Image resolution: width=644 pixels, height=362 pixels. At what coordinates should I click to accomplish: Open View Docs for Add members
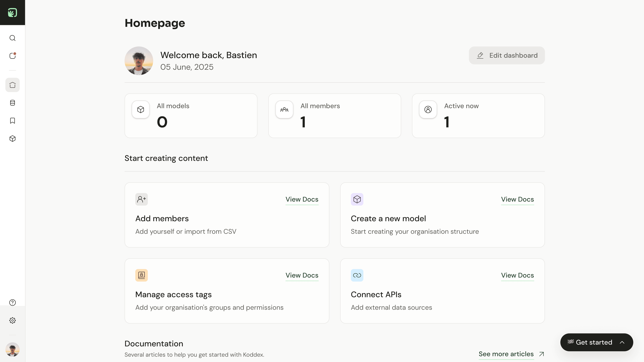302,199
